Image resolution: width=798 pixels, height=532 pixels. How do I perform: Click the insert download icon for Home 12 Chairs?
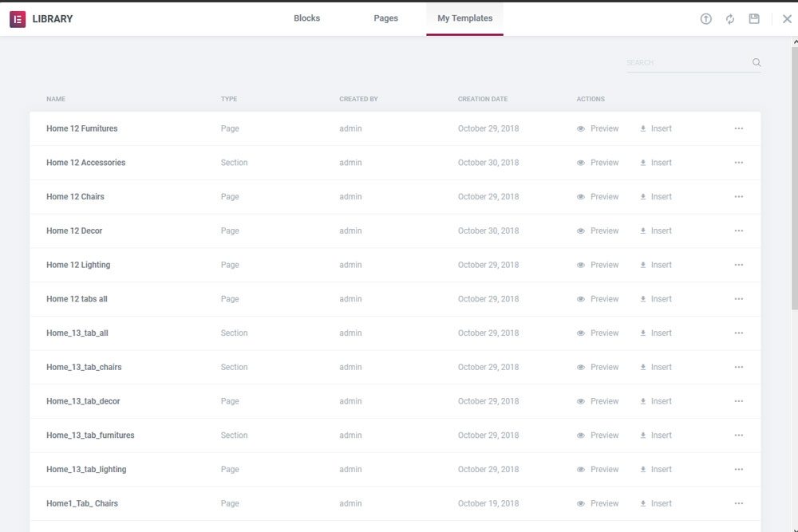point(643,197)
